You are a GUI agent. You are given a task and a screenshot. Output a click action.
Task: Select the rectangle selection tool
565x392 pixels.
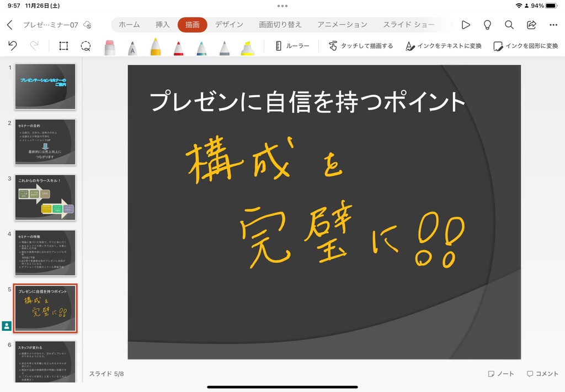coord(63,46)
